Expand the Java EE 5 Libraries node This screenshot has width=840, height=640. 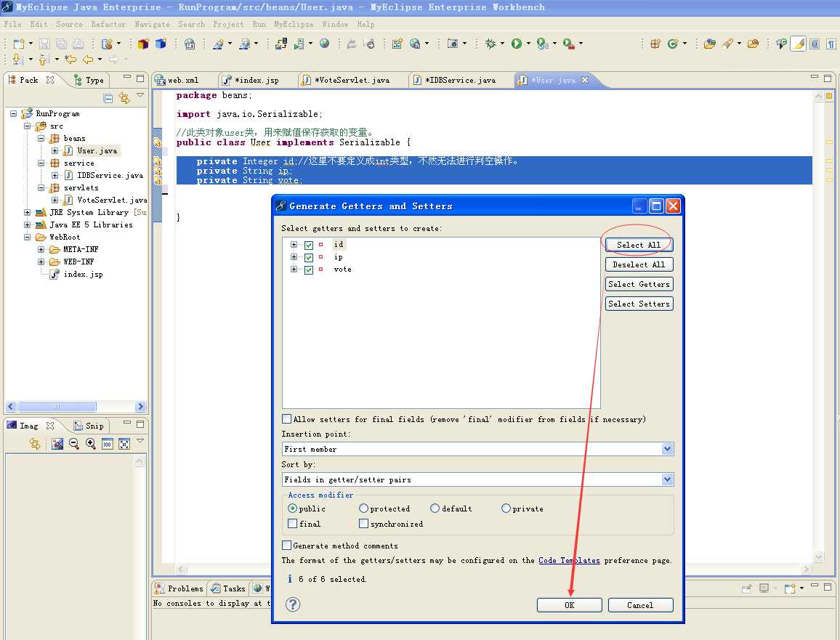coord(27,224)
